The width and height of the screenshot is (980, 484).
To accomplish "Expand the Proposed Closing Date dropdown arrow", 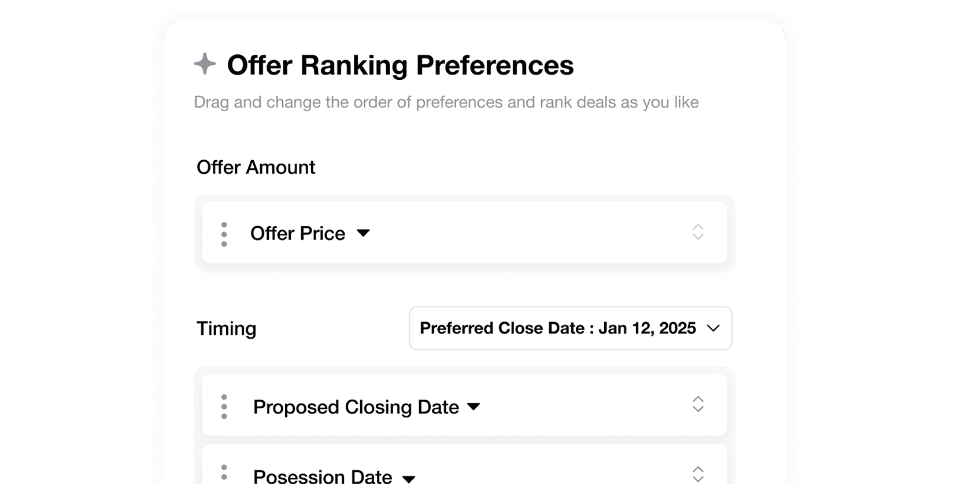I will coord(474,407).
